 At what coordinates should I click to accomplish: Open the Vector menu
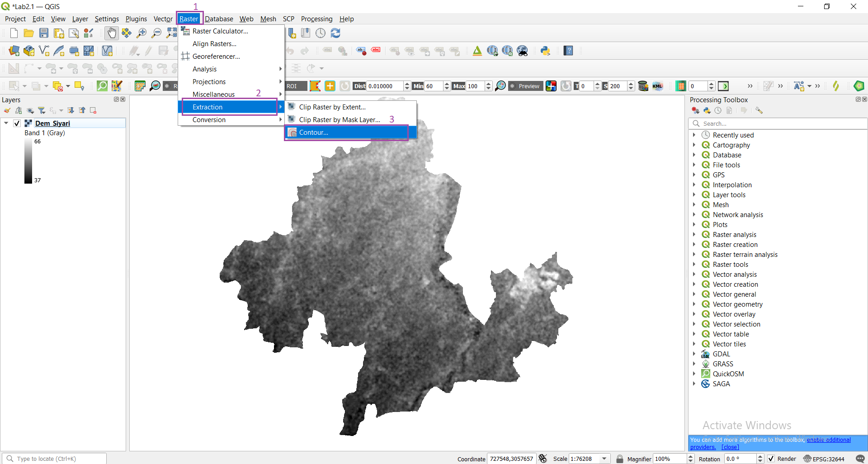[x=163, y=19]
